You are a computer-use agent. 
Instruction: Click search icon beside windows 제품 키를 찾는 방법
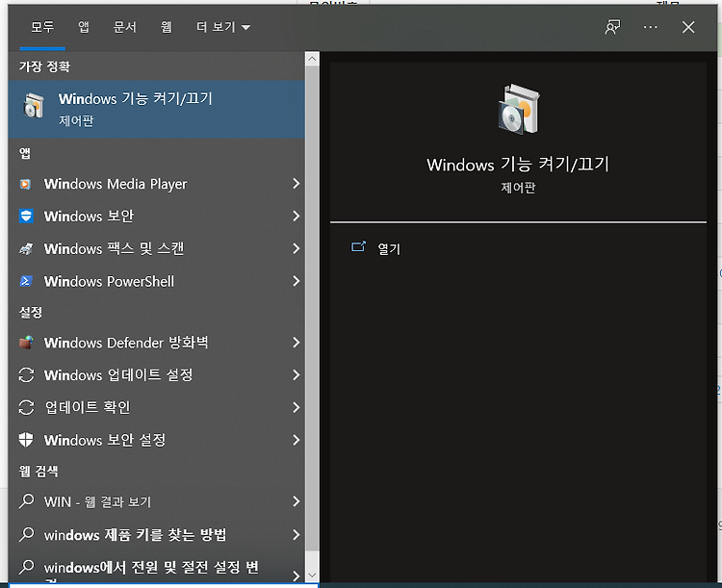click(26, 534)
